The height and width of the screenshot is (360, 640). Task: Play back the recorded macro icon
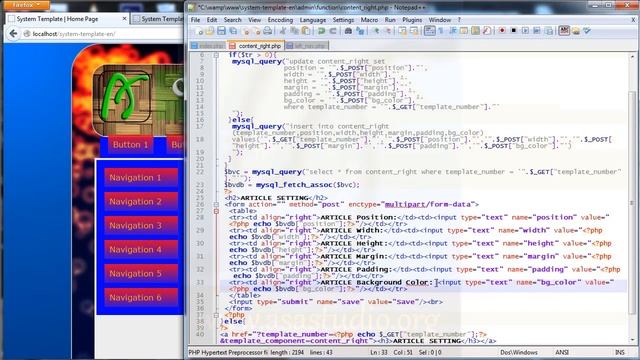pos(525,31)
